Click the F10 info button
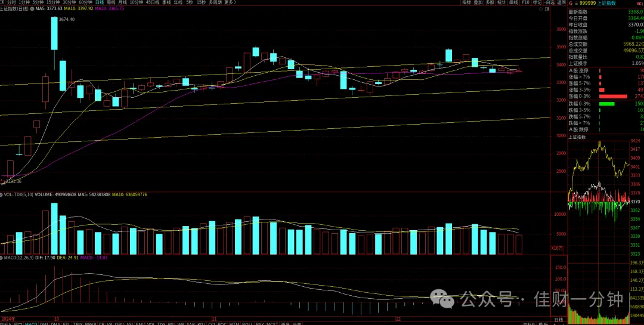 525,2
